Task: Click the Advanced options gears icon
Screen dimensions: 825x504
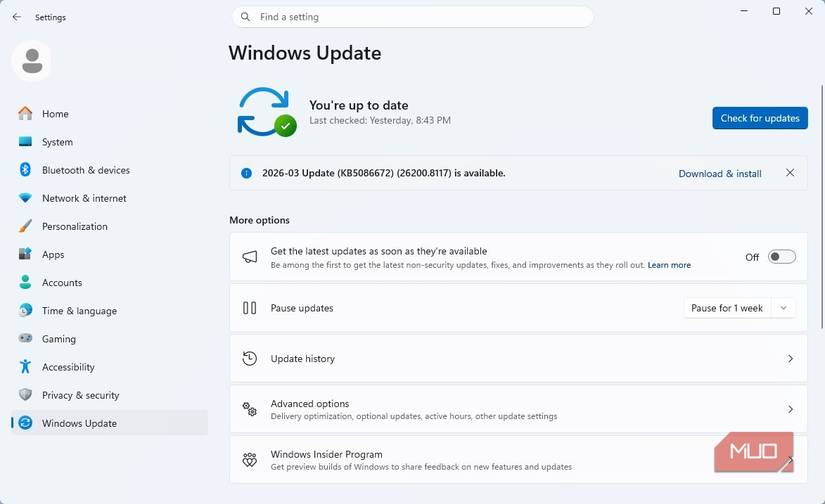Action: point(249,409)
